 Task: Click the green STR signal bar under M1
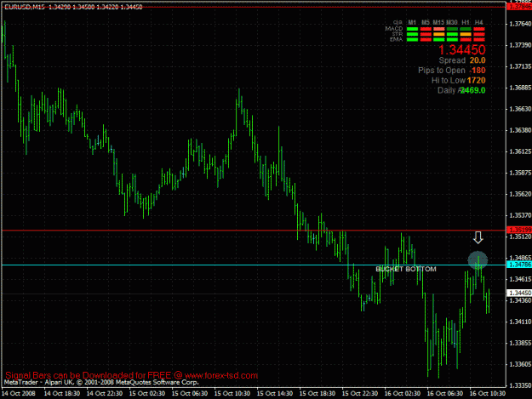(x=412, y=34)
